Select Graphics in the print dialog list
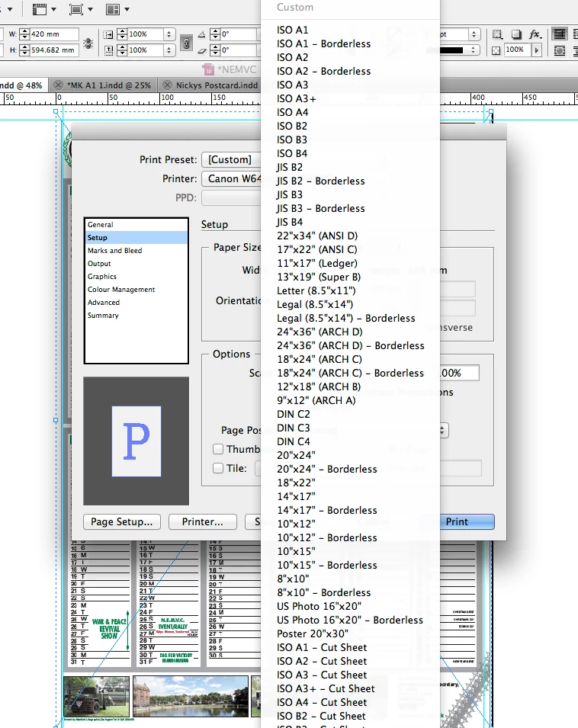This screenshot has height=728, width=578. pos(136,277)
